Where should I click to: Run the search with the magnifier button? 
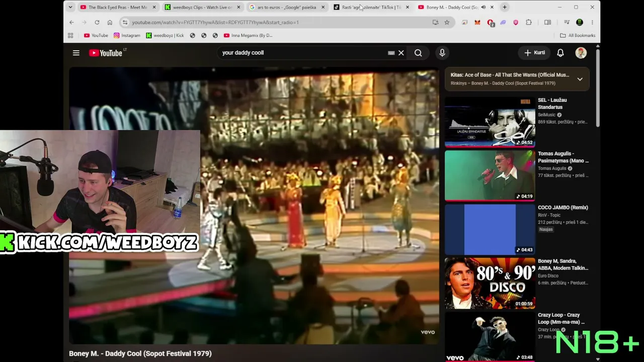(x=418, y=53)
